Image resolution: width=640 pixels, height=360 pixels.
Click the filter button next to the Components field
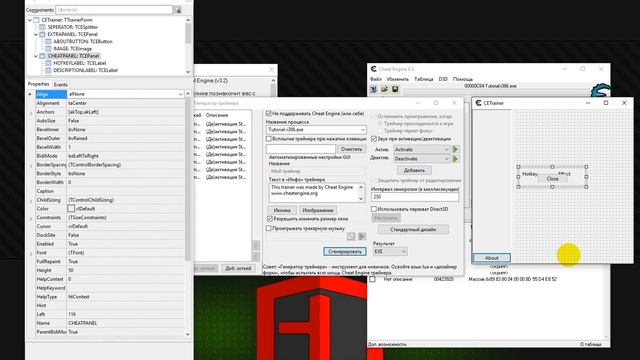tap(178, 10)
